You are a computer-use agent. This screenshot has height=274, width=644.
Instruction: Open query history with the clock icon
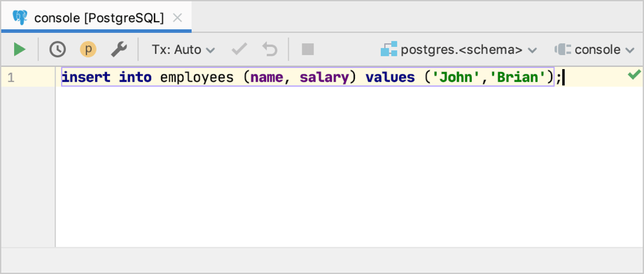pyautogui.click(x=57, y=50)
